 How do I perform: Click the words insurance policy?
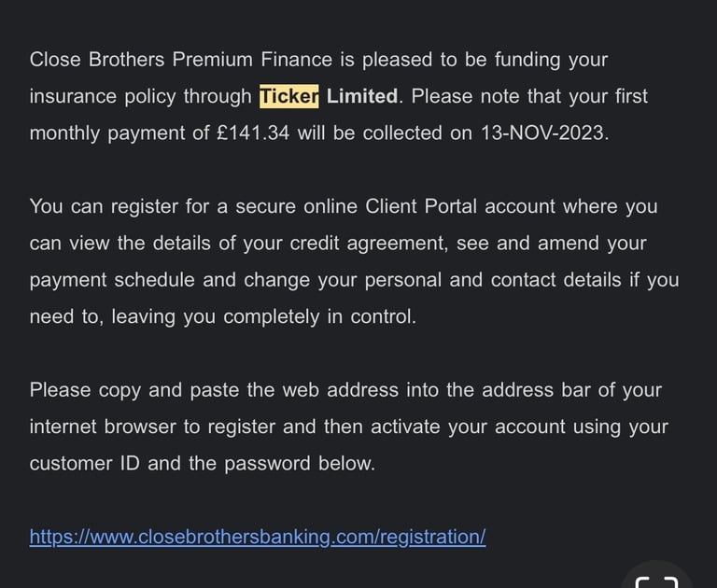[103, 96]
